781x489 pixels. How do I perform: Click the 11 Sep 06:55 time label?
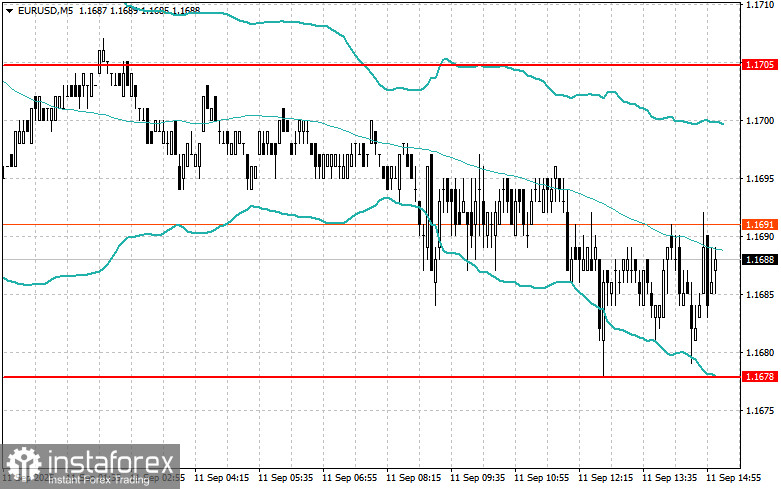(350, 478)
